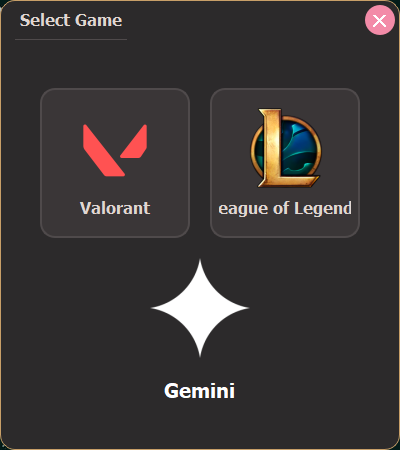Viewport: 400px width, 450px height.
Task: Click the Gemini text label
Action: 199,391
